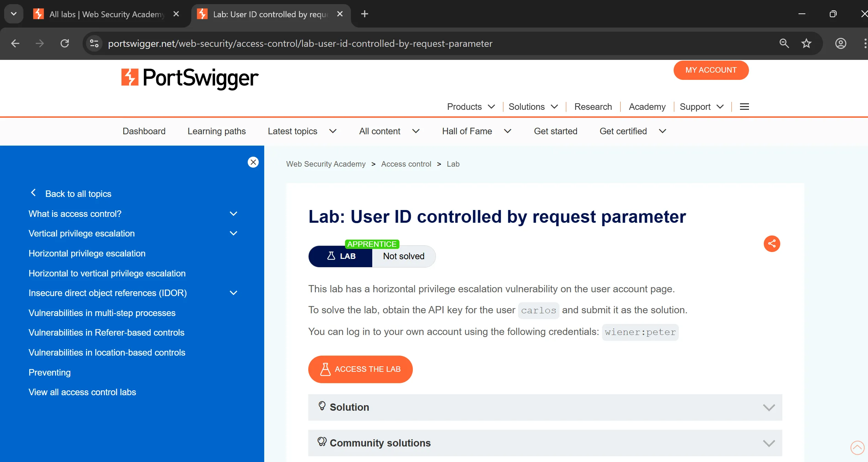Screen dimensions: 868x462
Task: Expand What is access control? item
Action: pyautogui.click(x=233, y=214)
